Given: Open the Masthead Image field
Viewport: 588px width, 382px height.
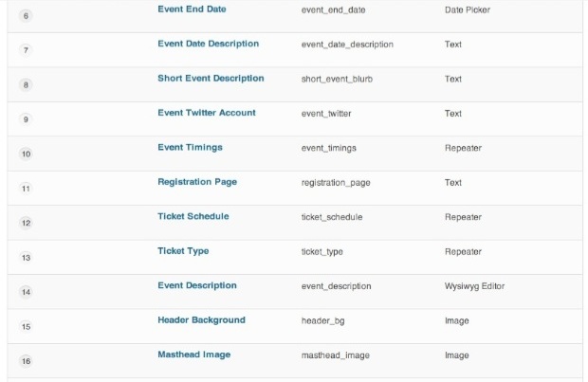Looking at the screenshot, I should click(193, 355).
